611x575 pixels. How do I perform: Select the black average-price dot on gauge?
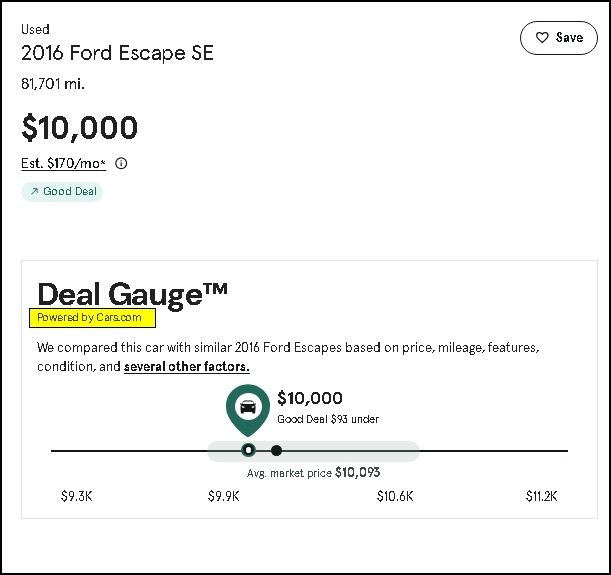point(277,450)
